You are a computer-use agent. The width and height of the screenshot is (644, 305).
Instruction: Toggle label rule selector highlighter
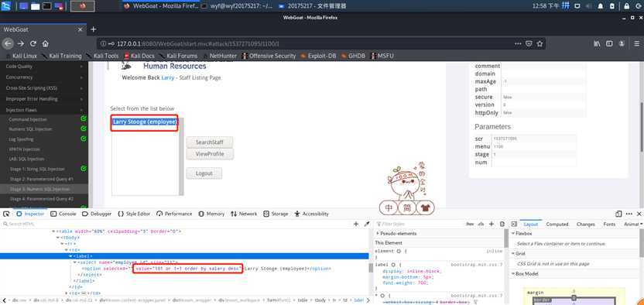tap(393, 266)
